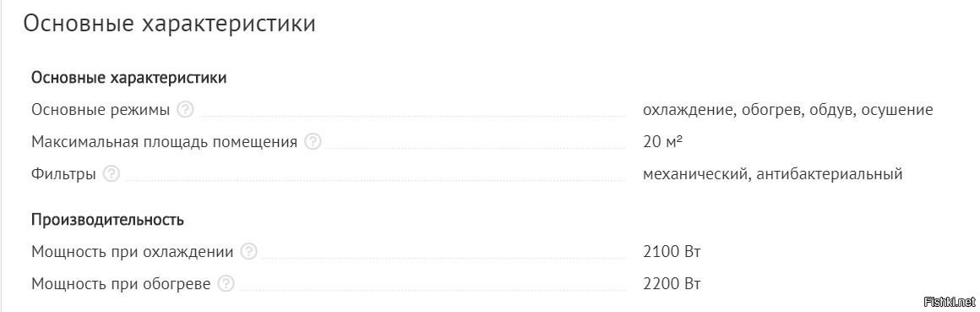
Task: Click the 2200 Вт heating power value
Action: tap(672, 284)
